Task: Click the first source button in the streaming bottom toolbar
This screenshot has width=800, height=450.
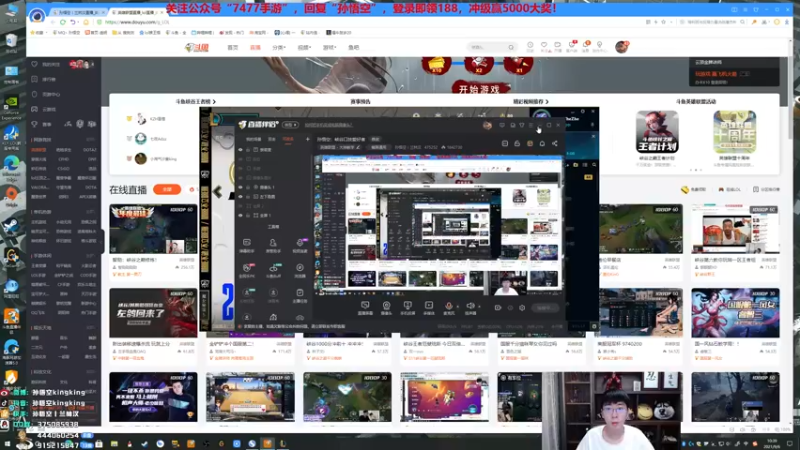Action: (365, 306)
